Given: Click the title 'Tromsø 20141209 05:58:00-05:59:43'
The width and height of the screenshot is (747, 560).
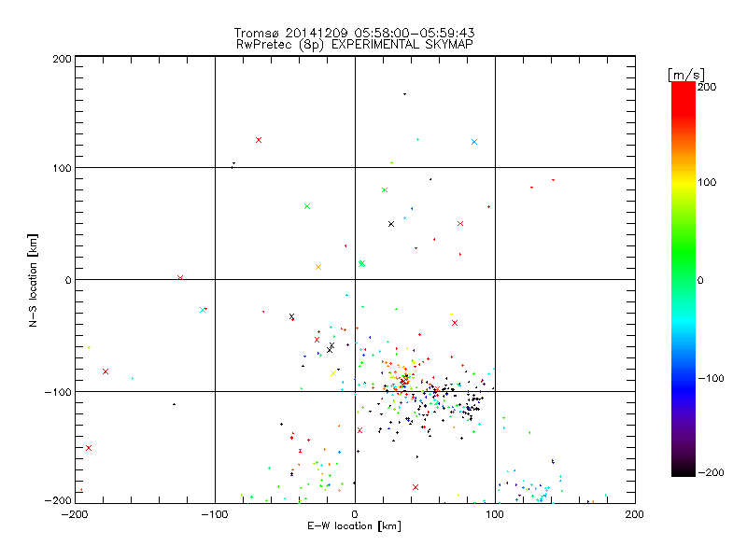Looking at the screenshot, I should point(354,33).
